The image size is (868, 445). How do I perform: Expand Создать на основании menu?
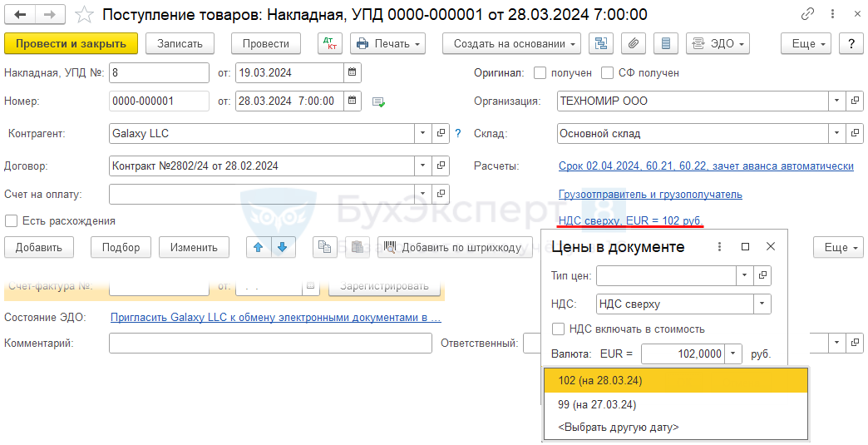click(x=511, y=43)
